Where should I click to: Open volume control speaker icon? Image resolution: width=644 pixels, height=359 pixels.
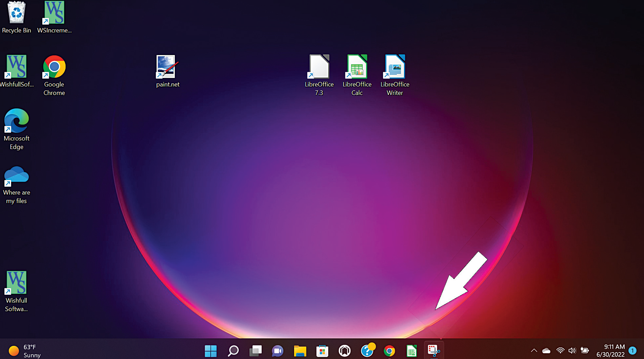(572, 351)
